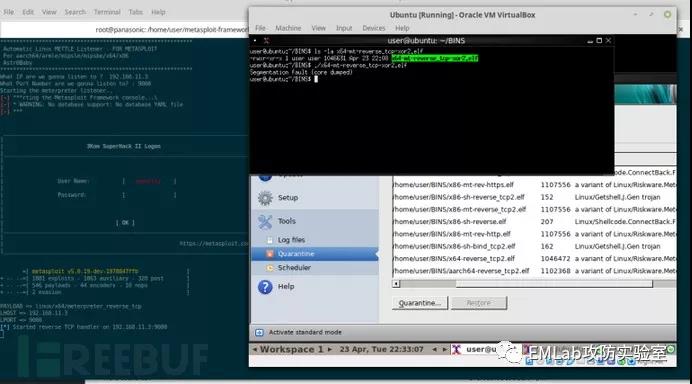This screenshot has width=692, height=384.
Task: Open the Tools wrench icon
Action: tap(265, 222)
